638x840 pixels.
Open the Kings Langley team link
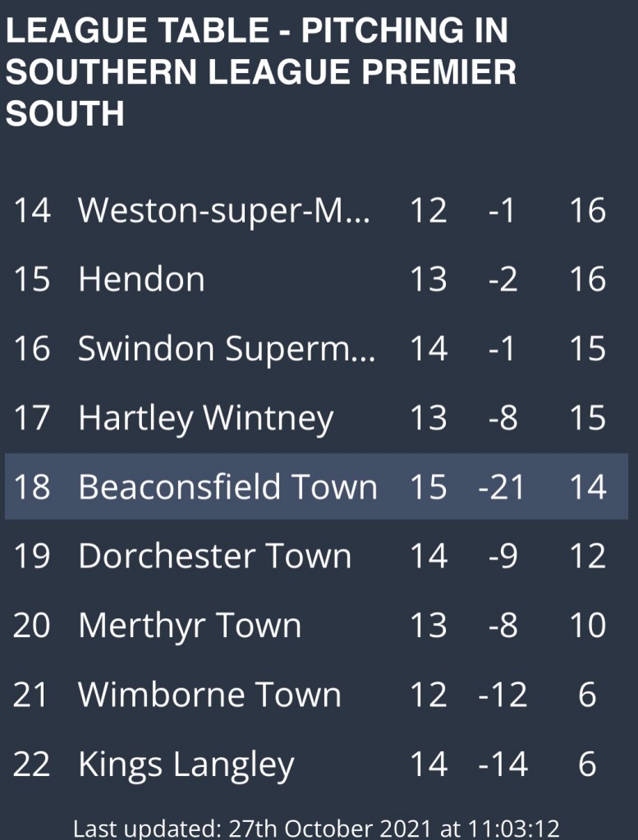point(186,765)
